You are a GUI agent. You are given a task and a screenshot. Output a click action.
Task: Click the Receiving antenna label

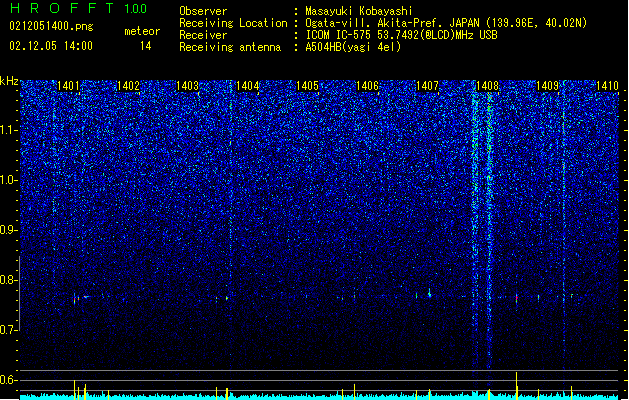click(x=230, y=47)
